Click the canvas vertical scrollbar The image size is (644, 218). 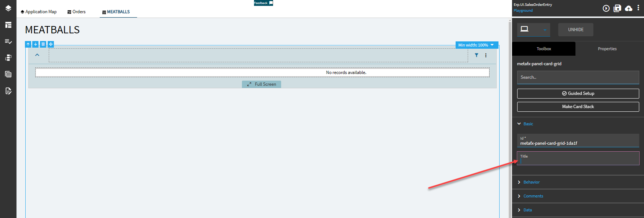pyautogui.click(x=510, y=117)
